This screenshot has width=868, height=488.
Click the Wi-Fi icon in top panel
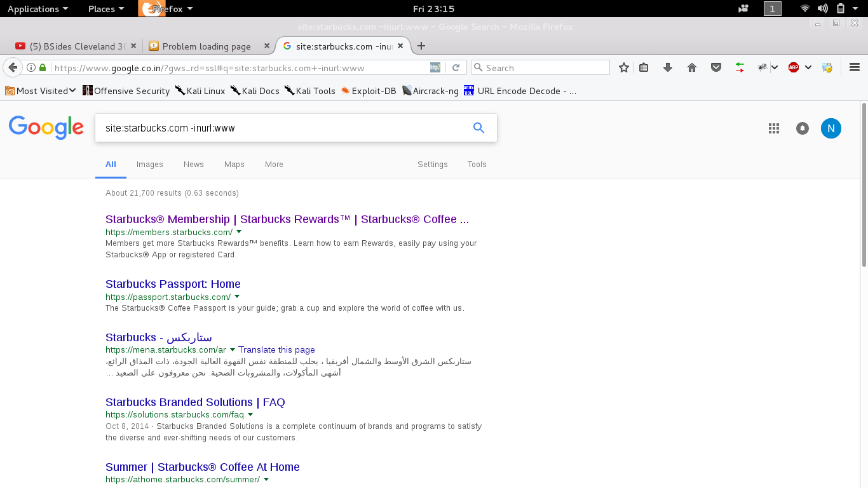coord(805,8)
